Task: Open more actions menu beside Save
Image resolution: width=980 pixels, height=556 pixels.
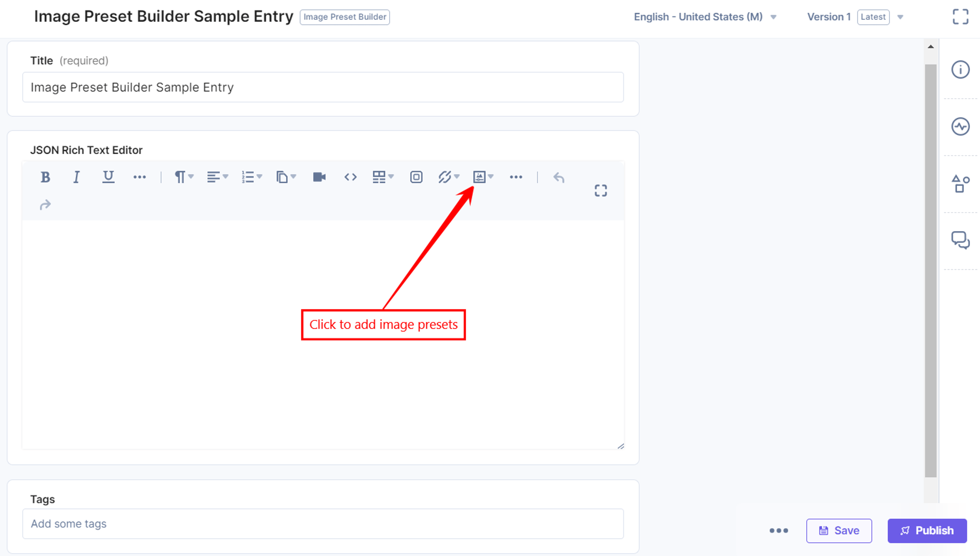Action: [x=779, y=530]
